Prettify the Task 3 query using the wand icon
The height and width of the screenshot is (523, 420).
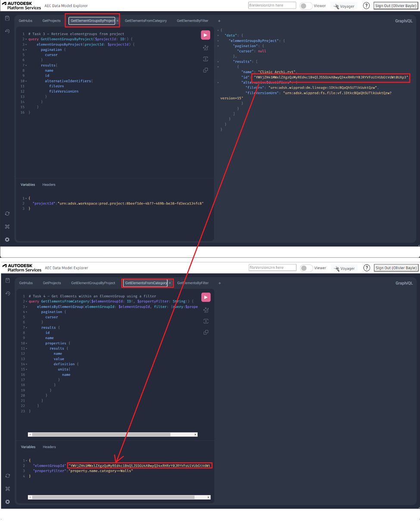pyautogui.click(x=205, y=48)
